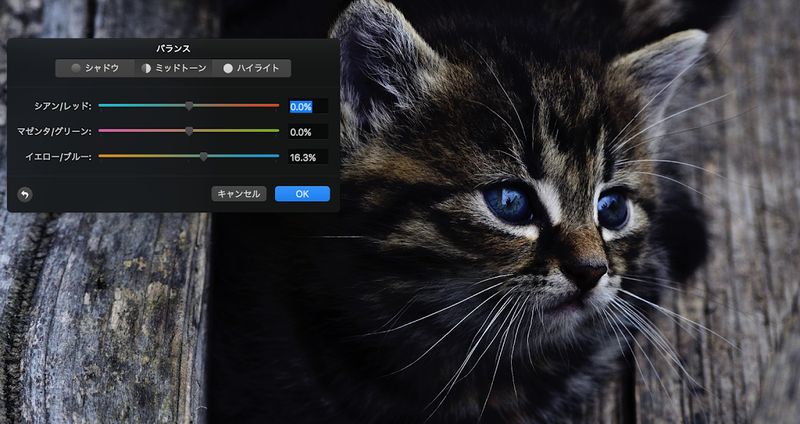Click the イエロー/ブルー label text
Screen dimensions: 800x424
pos(59,158)
